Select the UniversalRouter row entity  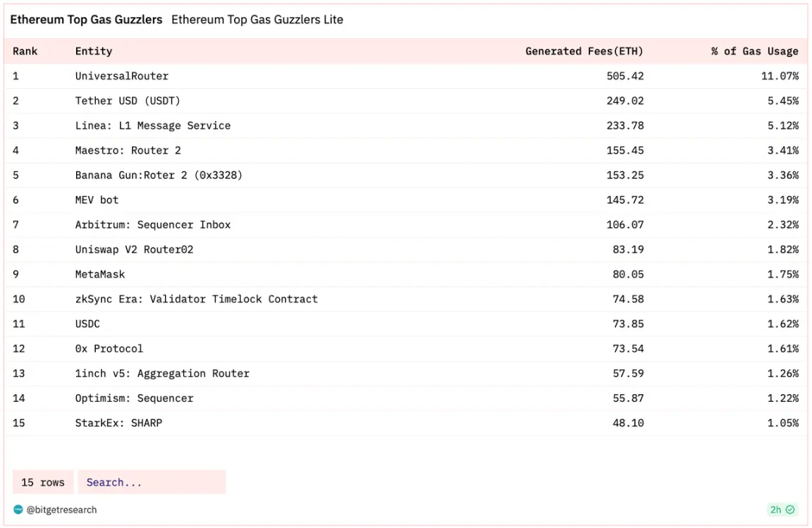[122, 75]
